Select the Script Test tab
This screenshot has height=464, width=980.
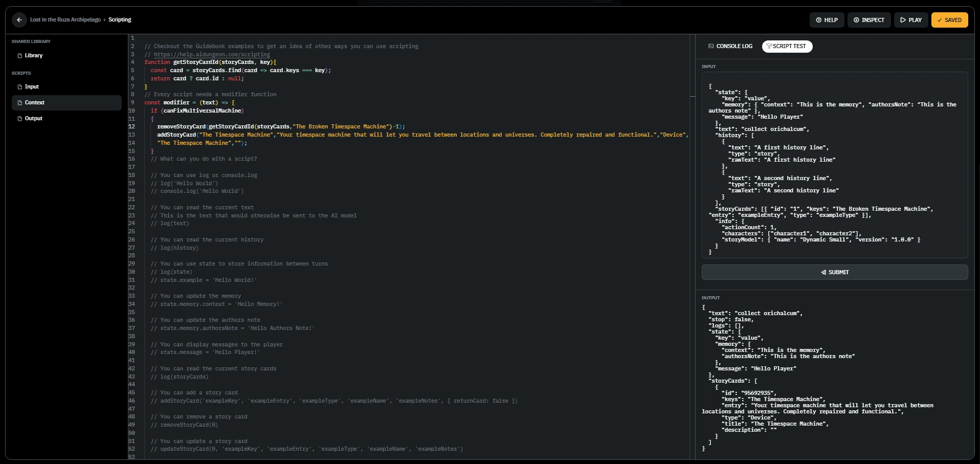[787, 46]
